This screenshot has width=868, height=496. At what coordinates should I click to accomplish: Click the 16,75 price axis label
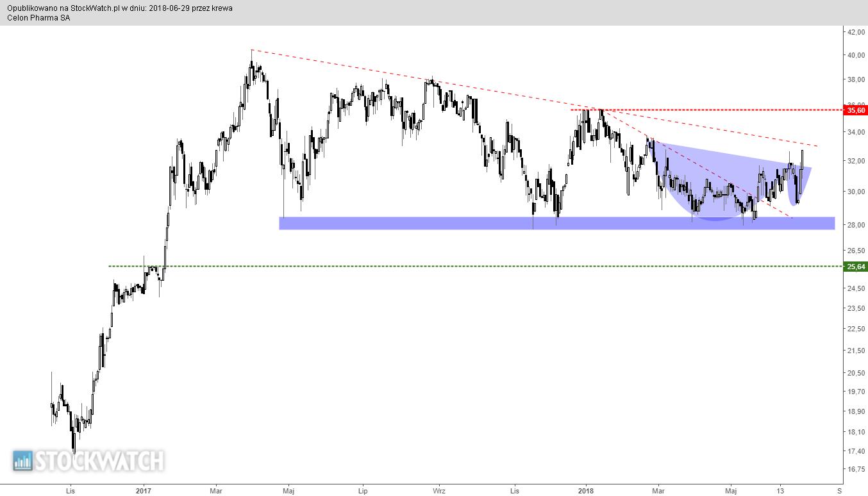pyautogui.click(x=856, y=469)
